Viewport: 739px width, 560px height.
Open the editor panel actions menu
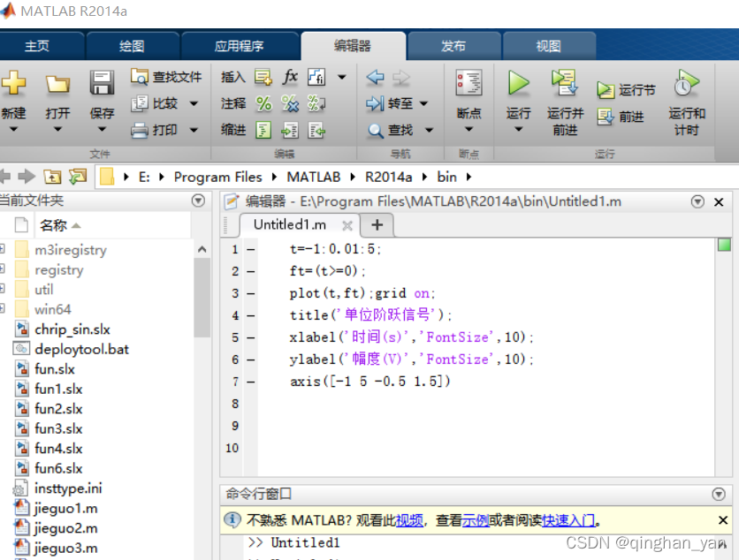click(697, 201)
